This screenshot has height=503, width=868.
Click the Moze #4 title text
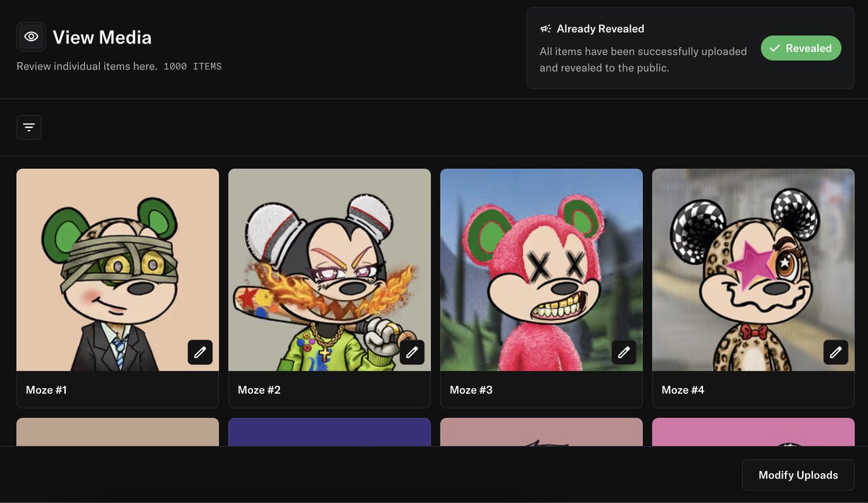[x=683, y=390]
